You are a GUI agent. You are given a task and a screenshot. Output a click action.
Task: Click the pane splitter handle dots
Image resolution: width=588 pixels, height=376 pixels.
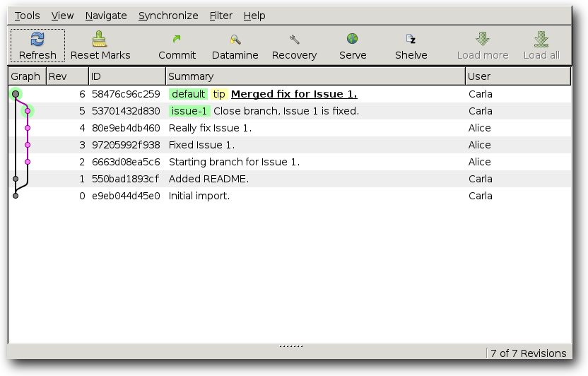pos(291,346)
